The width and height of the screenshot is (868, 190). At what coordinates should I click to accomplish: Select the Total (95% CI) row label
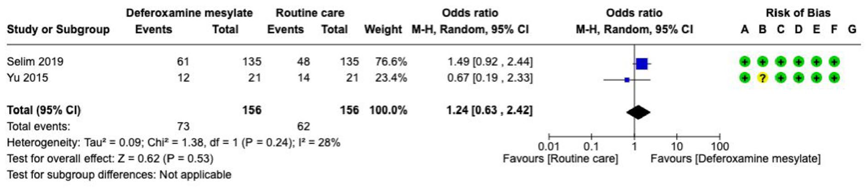pyautogui.click(x=44, y=110)
